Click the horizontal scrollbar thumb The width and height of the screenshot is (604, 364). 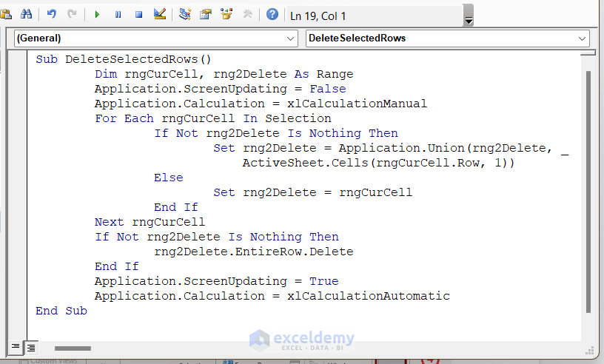[x=73, y=348]
